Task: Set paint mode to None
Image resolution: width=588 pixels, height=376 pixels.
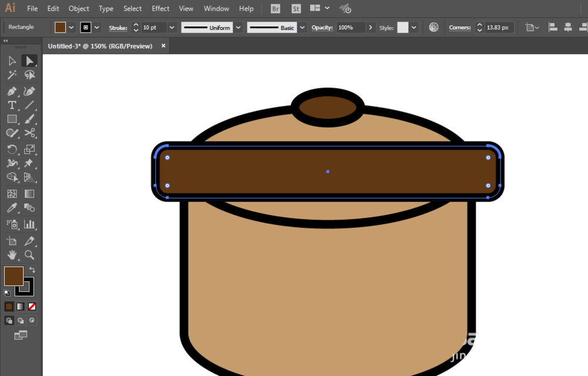Action: click(32, 306)
